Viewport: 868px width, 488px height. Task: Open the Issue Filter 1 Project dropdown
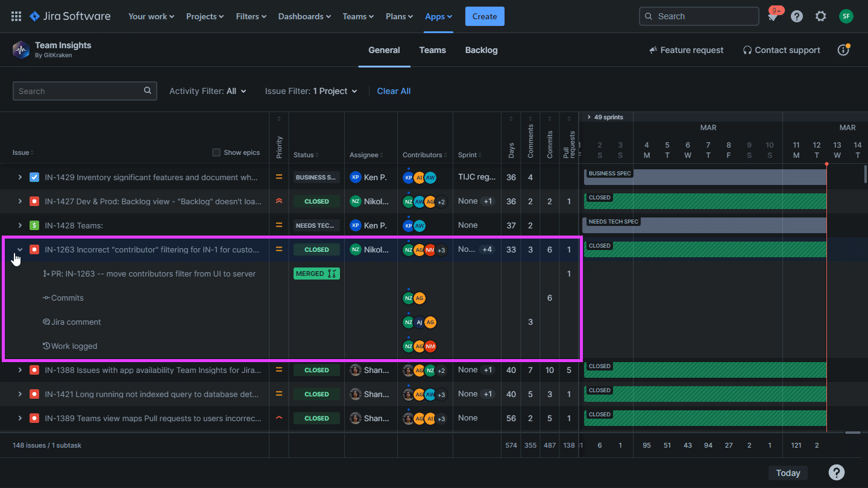[311, 91]
